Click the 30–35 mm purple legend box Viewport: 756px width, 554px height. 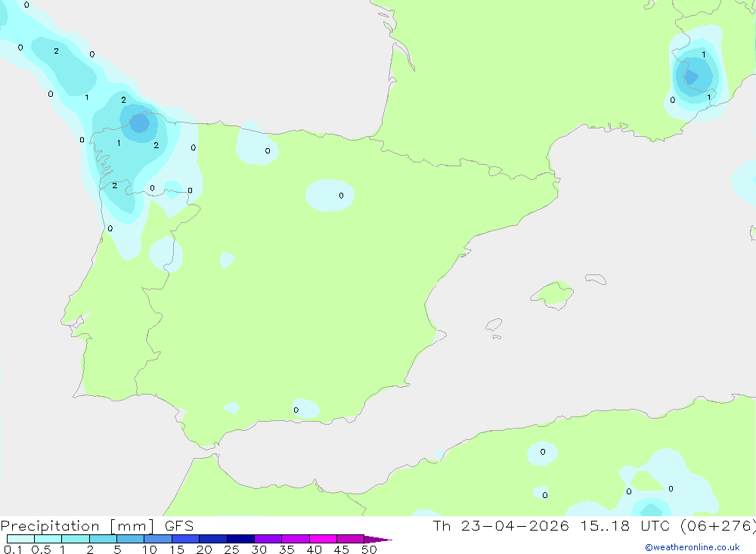tap(268, 539)
